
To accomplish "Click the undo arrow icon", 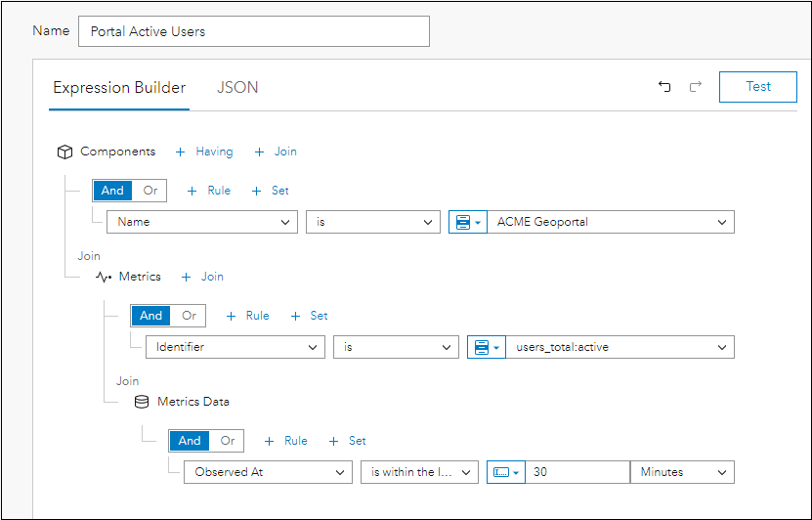I will click(664, 87).
